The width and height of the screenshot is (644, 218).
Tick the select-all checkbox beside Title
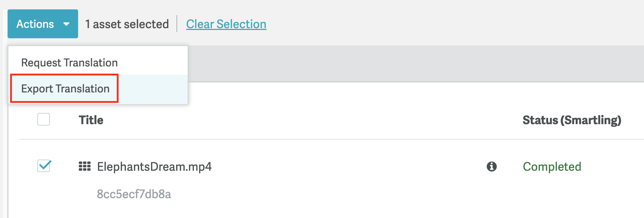(x=44, y=119)
